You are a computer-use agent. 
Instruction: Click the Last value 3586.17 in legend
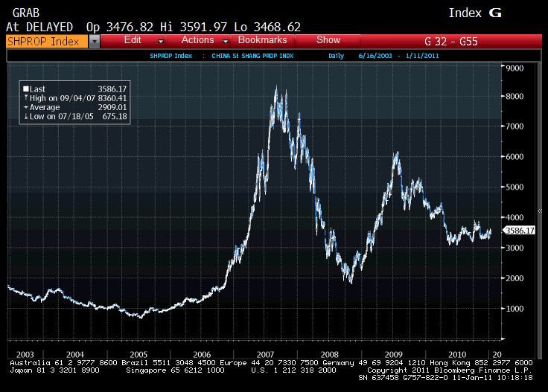[x=112, y=89]
